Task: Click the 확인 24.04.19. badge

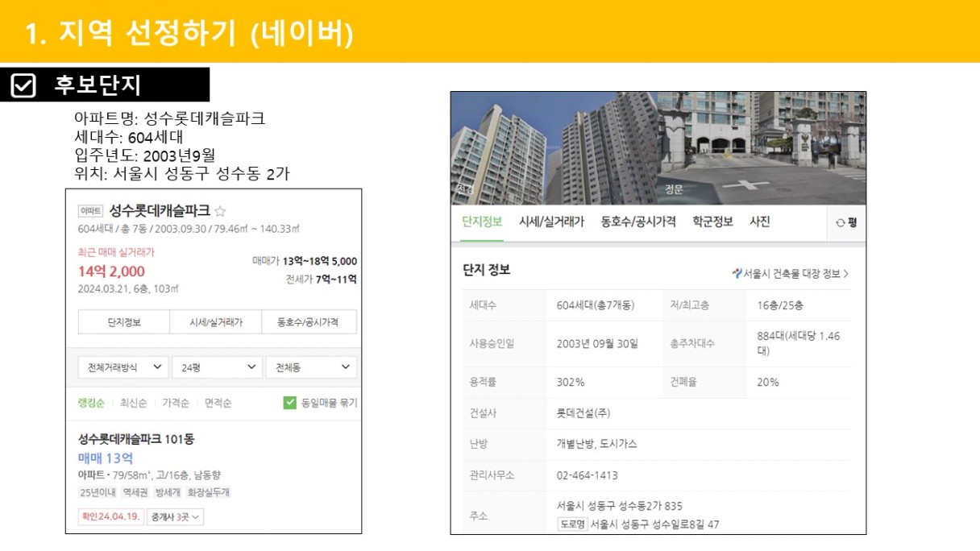Action: pyautogui.click(x=110, y=516)
